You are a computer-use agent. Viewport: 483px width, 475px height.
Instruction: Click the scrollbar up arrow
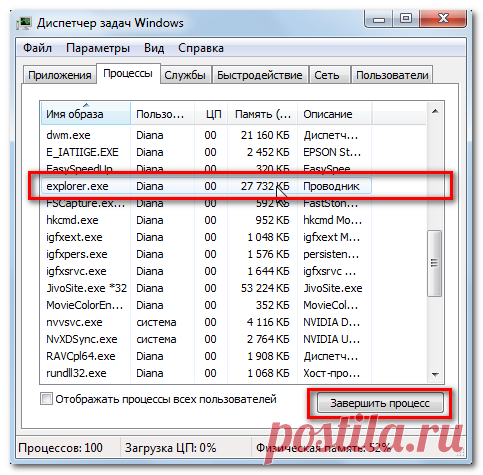coord(435,112)
